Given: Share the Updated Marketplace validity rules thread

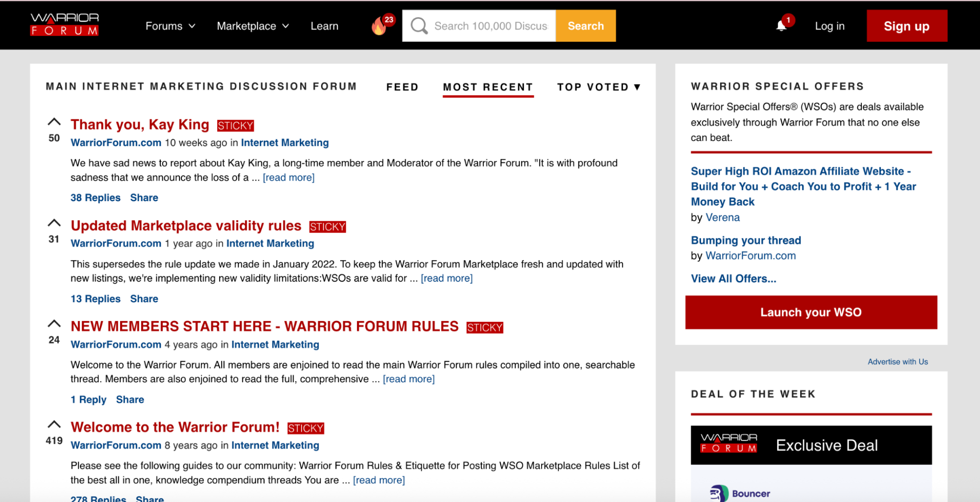Looking at the screenshot, I should (x=144, y=299).
